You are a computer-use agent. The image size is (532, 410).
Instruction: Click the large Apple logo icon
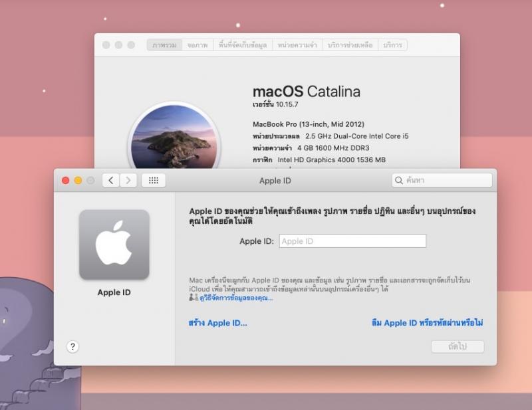point(114,245)
